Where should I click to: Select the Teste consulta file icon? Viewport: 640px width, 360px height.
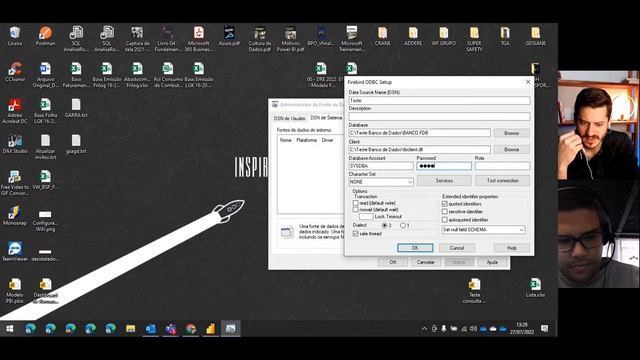click(x=474, y=290)
